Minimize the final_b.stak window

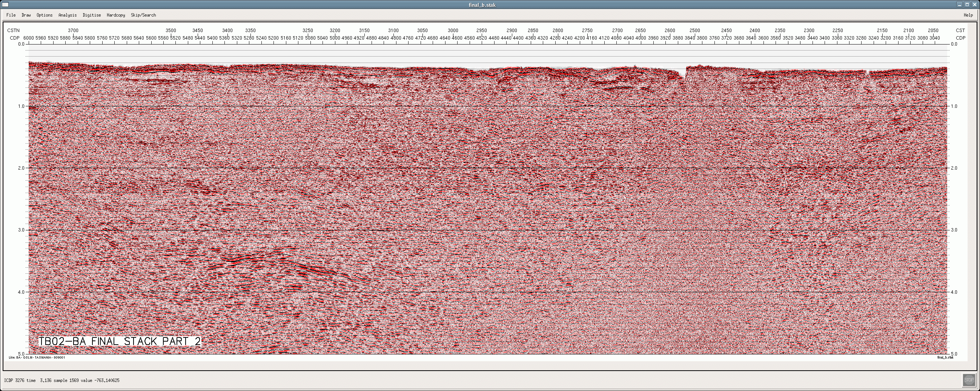coord(961,5)
